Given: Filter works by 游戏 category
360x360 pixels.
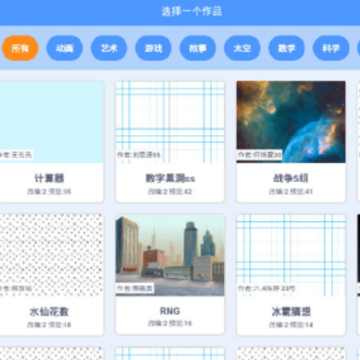Looking at the screenshot, I should tap(153, 48).
